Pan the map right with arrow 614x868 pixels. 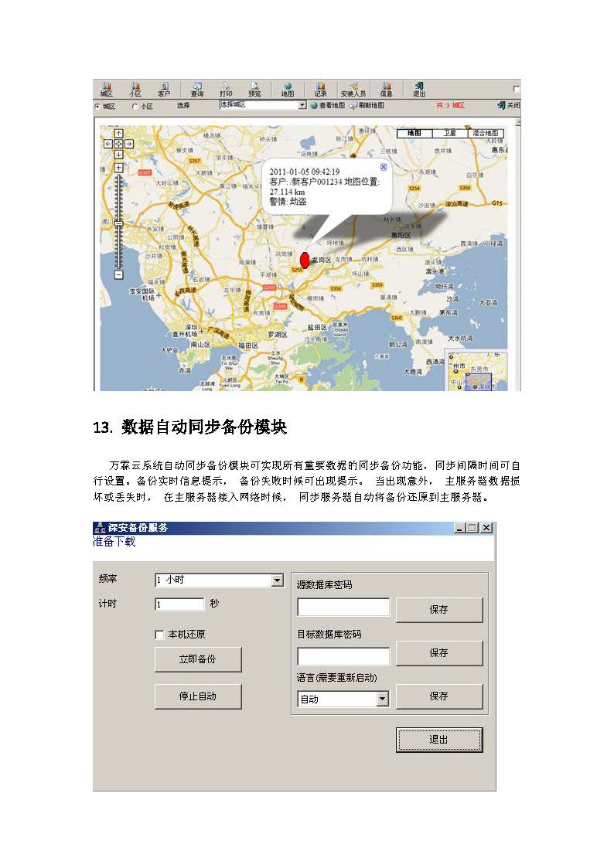point(128,144)
